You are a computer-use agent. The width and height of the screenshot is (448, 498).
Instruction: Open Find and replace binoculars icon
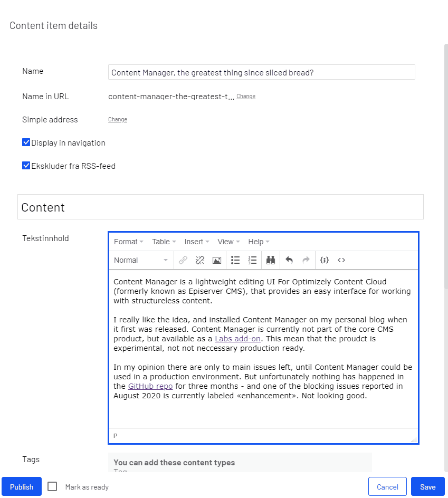click(271, 260)
